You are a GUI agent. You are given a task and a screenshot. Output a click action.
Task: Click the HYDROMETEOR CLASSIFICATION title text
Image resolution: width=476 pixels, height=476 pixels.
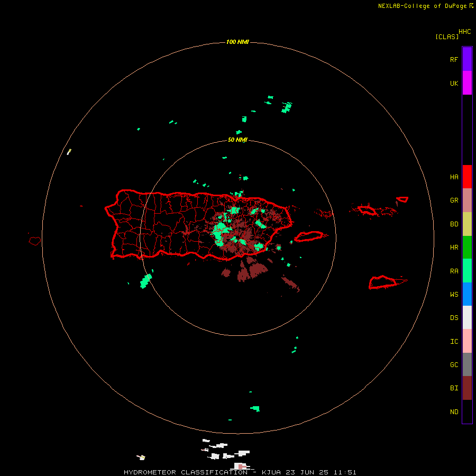[x=186, y=472]
